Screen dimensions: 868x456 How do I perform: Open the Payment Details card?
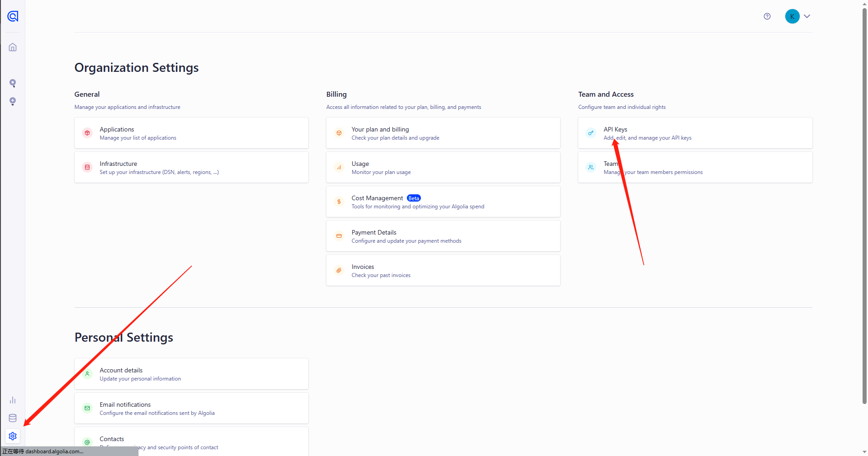click(443, 236)
